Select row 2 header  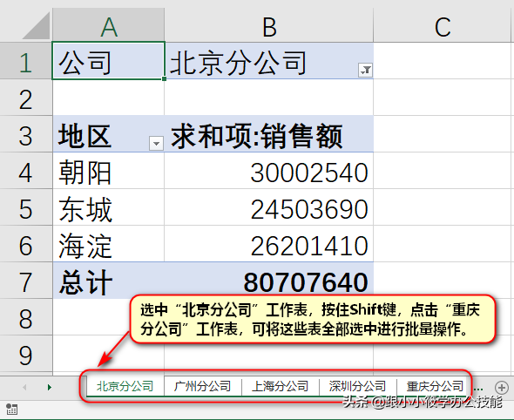[x=26, y=98]
